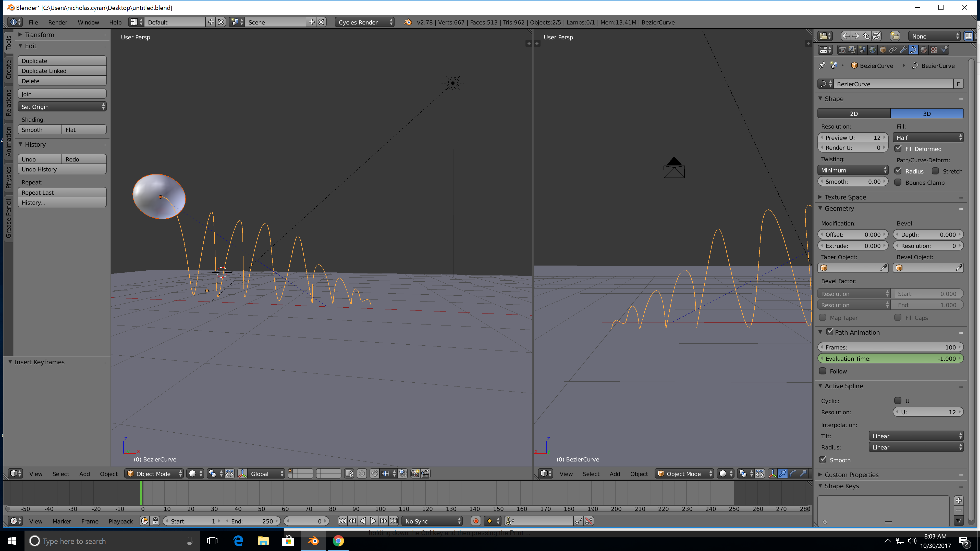The width and height of the screenshot is (980, 551).
Task: Open the Window menu
Action: click(x=88, y=22)
